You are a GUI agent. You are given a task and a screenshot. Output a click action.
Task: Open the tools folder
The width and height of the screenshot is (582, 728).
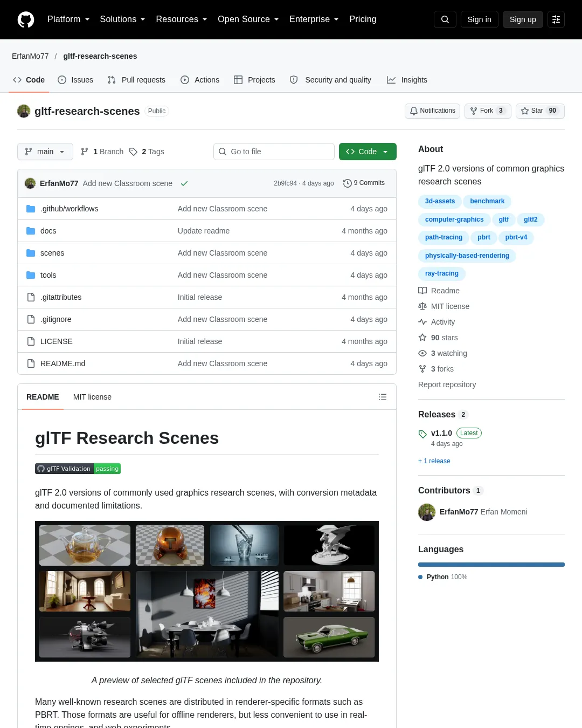48,275
